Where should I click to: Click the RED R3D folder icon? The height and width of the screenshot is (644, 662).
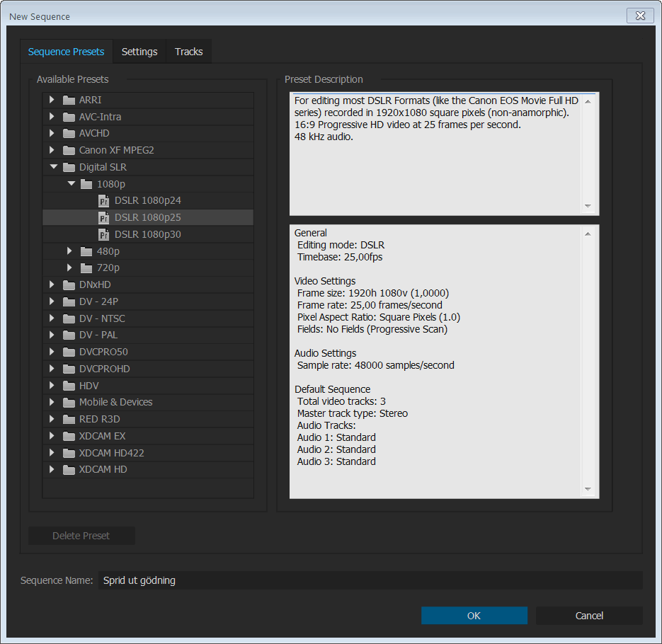click(x=69, y=419)
